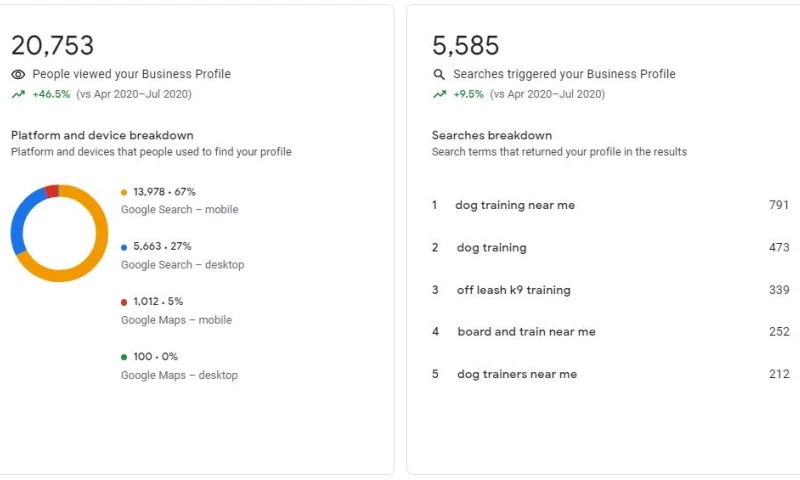Click the eye icon beside People viewed
The height and width of the screenshot is (480, 800).
click(18, 74)
